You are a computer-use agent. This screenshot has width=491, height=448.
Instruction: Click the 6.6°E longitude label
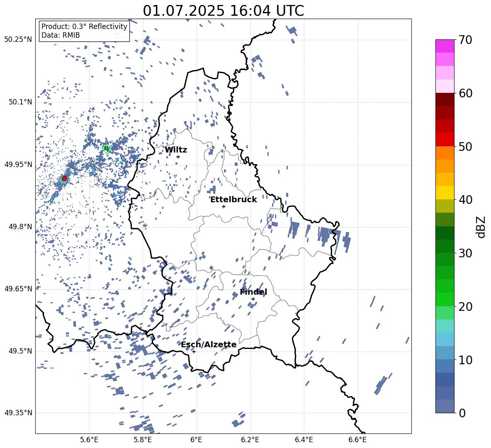pos(357,440)
